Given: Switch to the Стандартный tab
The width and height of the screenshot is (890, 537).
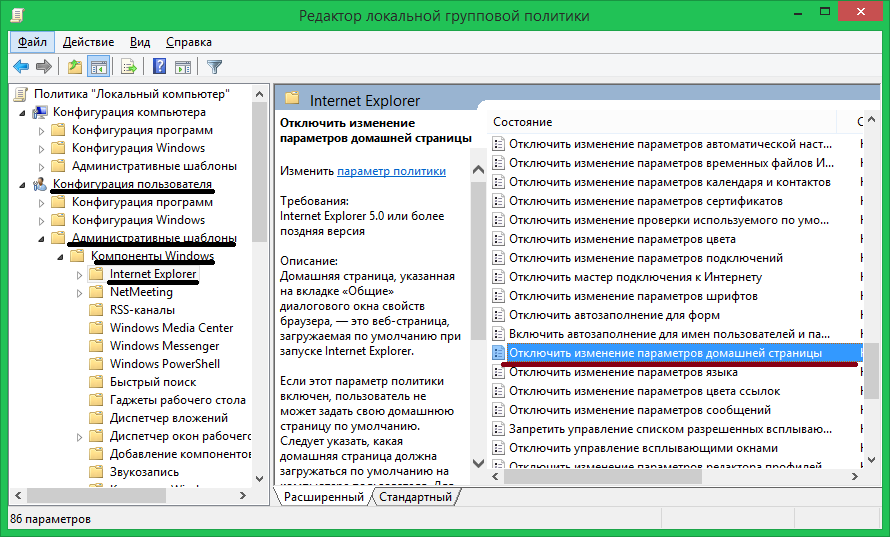Looking at the screenshot, I should click(415, 497).
